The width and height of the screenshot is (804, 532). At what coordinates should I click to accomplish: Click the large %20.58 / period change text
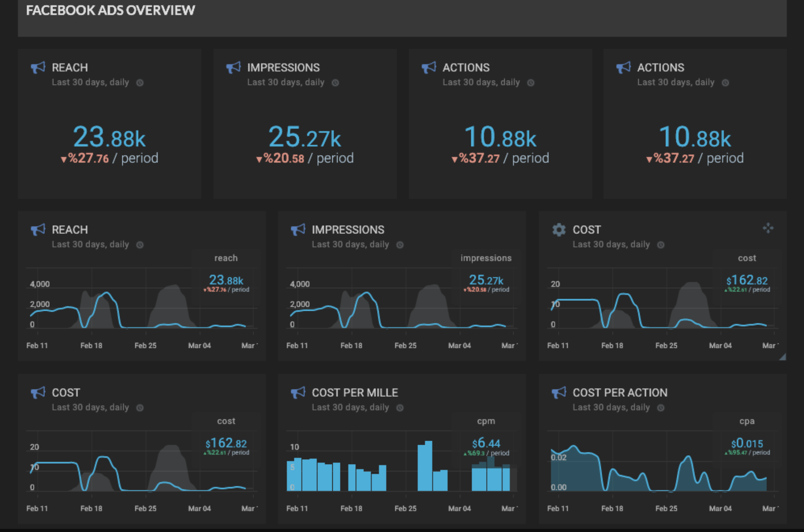point(305,158)
